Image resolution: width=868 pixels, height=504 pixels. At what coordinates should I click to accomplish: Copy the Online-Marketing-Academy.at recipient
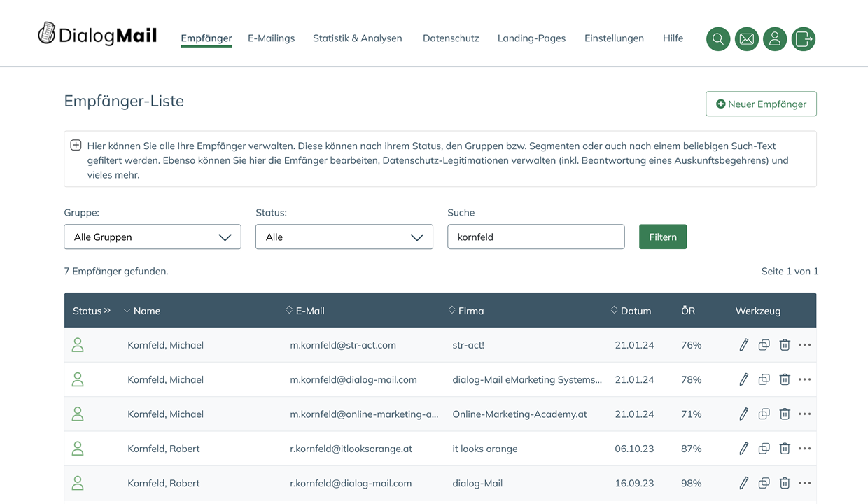(x=764, y=414)
